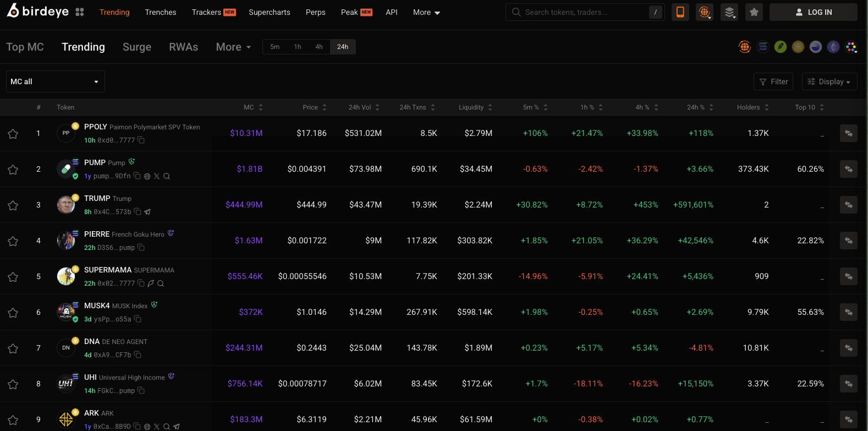The width and height of the screenshot is (868, 431).
Task: Open the PUMP token website globe icon
Action: click(147, 176)
